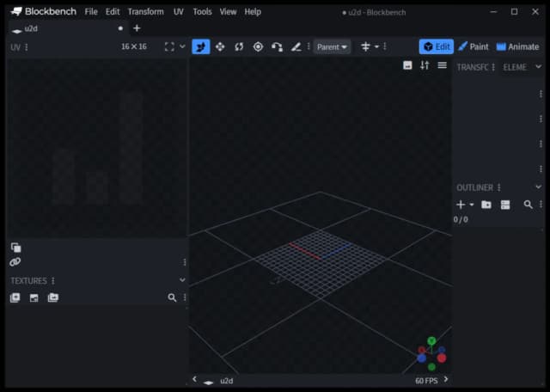The height and width of the screenshot is (392, 550).
Task: Select the Resize tool
Action: (220, 46)
